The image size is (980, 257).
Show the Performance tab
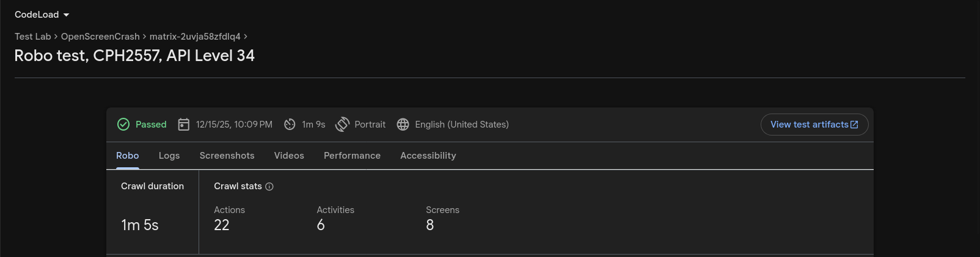pos(352,156)
